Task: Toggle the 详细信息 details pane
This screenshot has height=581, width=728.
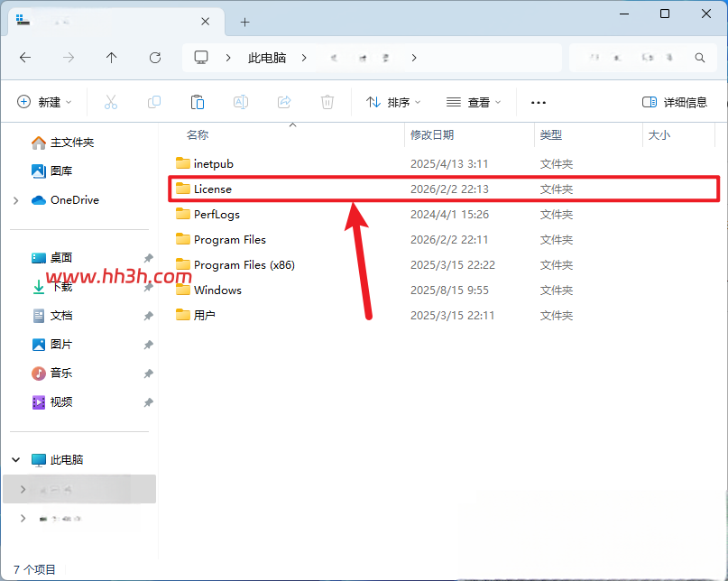Action: click(675, 102)
